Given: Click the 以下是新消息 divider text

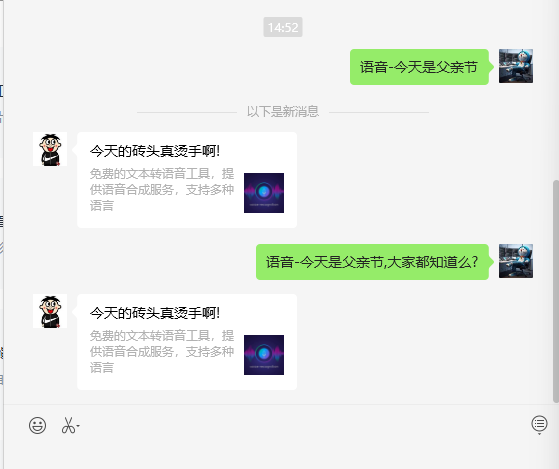Looking at the screenshot, I should pos(283,112).
